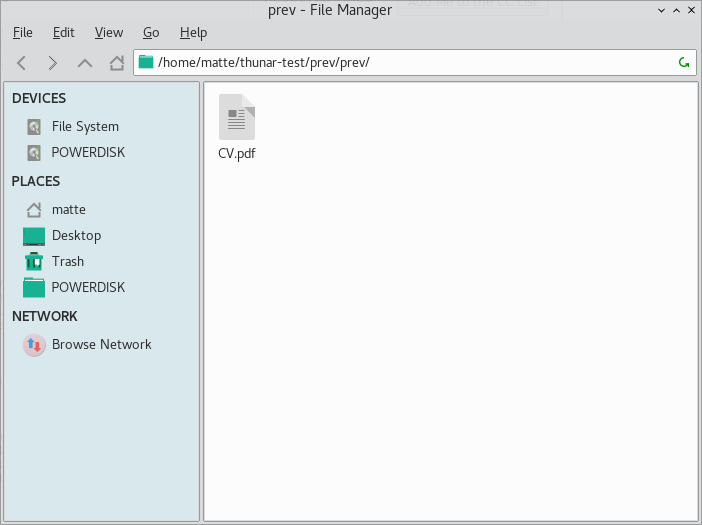This screenshot has width=702, height=525.
Task: Jump to the home directory via house icon
Action: 117,63
